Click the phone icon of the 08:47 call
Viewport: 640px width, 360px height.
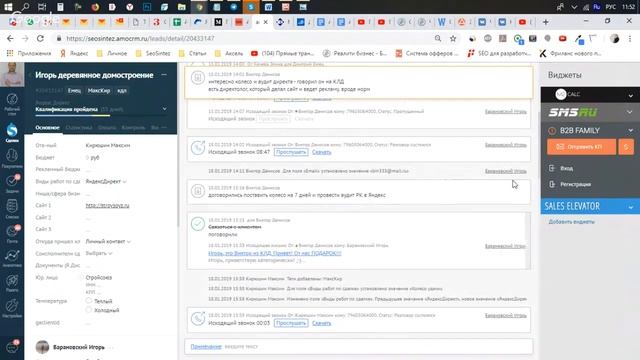(x=198, y=148)
